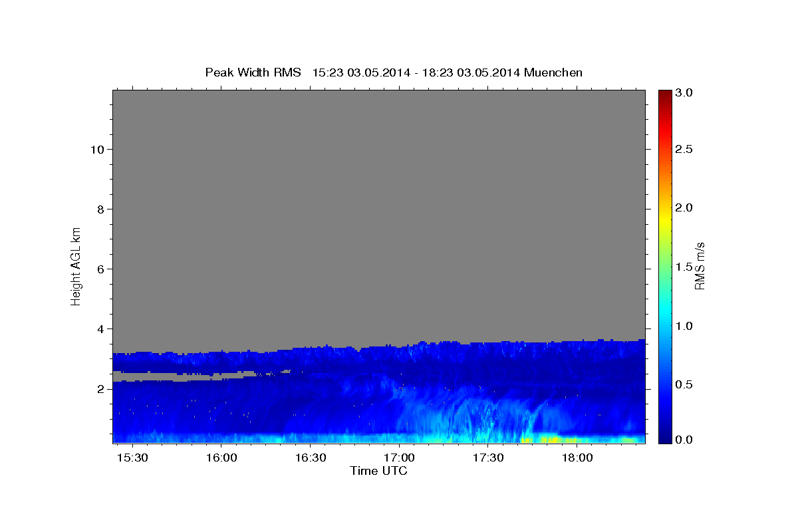The width and height of the screenshot is (798, 532).
Task: Click the 'Time UTC' axis label
Action: (378, 471)
